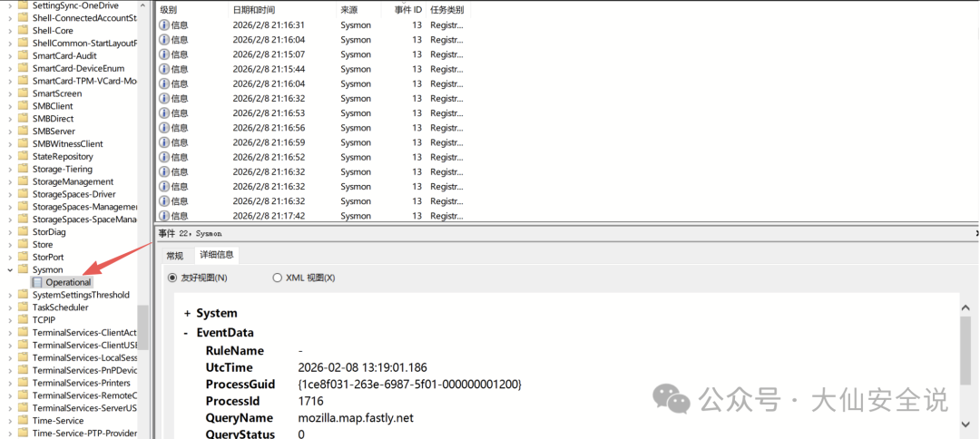This screenshot has height=439, width=980.
Task: Click the folder icon next to StorDiag
Action: [x=23, y=231]
